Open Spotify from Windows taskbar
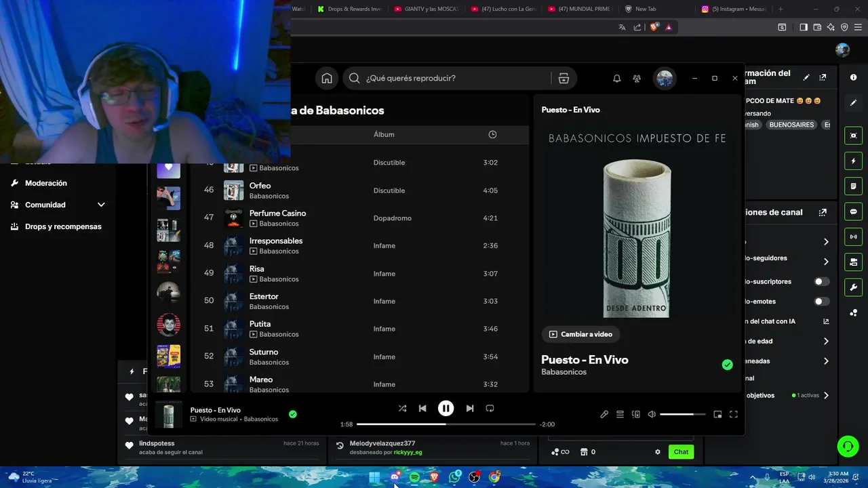The height and width of the screenshot is (488, 868). [x=414, y=477]
